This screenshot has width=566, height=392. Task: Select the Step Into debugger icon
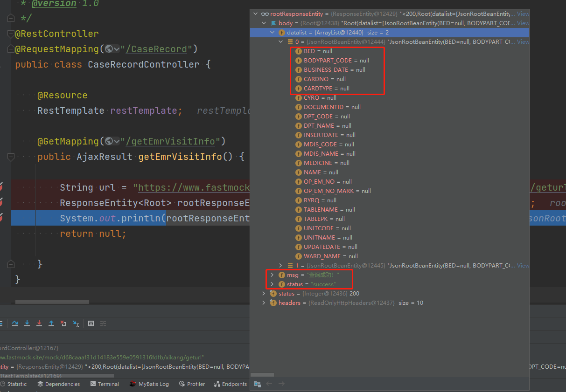pos(27,323)
